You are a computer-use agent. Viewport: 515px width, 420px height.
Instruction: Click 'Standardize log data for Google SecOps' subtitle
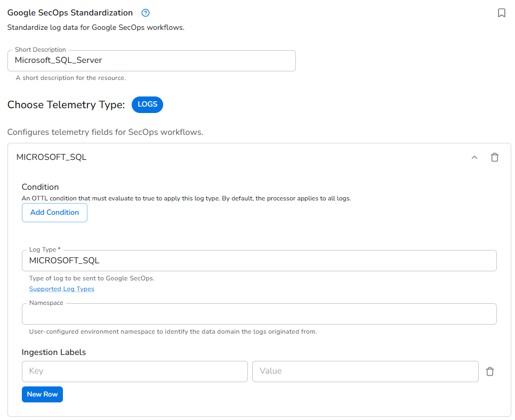pos(95,27)
